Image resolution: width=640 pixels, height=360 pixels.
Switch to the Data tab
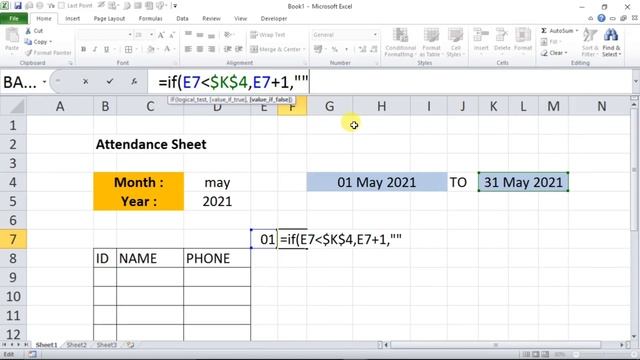pos(182,18)
